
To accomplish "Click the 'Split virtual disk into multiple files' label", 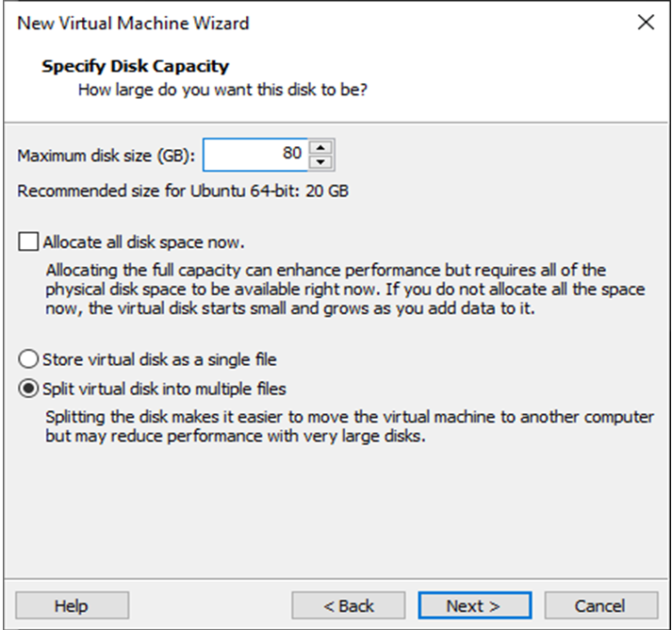I will 164,389.
